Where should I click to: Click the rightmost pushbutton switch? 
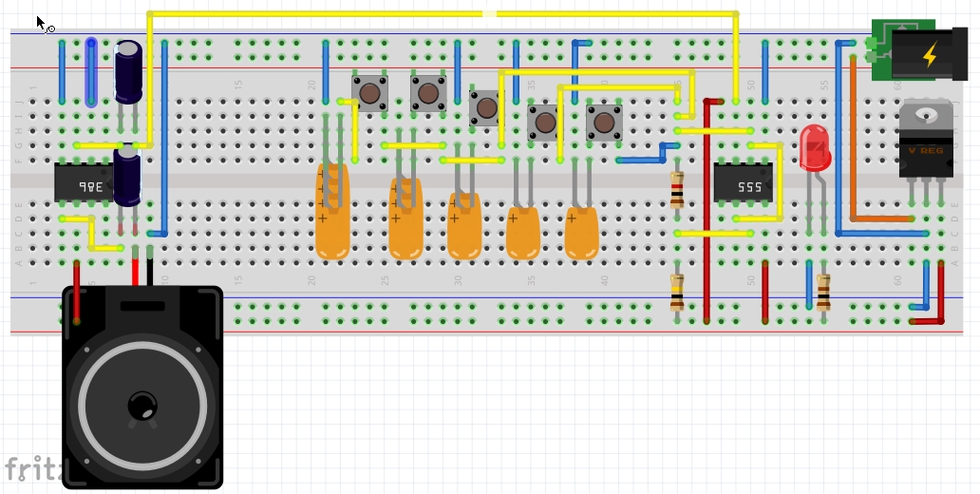point(603,123)
